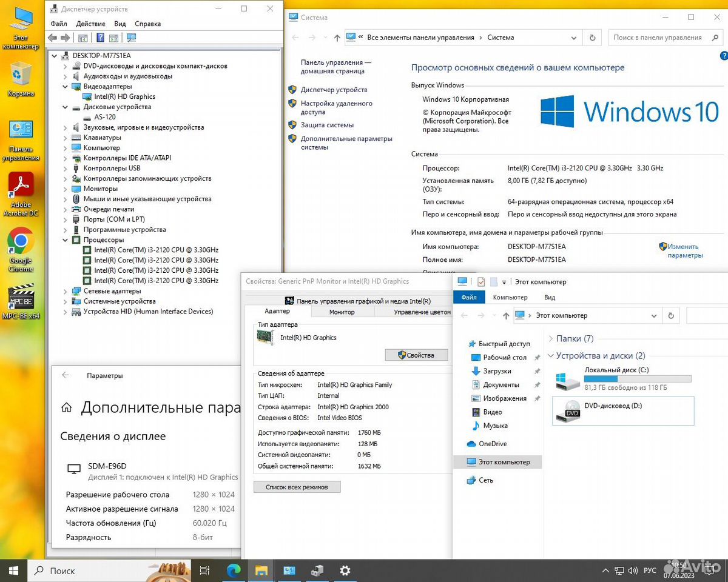This screenshot has width=728, height=582.
Task: Click Изменить параметры link
Action: 684,251
